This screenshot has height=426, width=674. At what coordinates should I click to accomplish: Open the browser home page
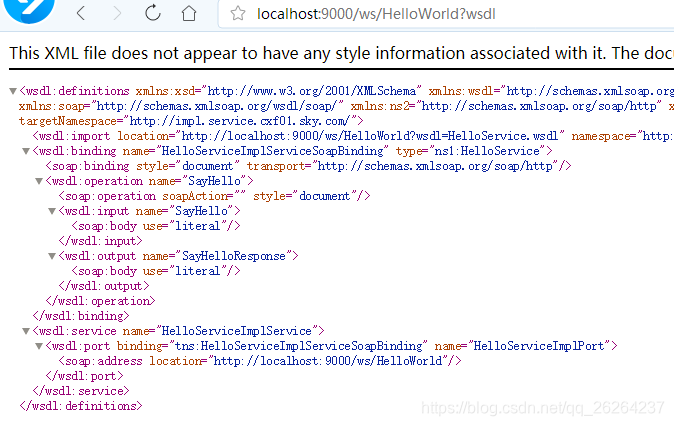189,13
